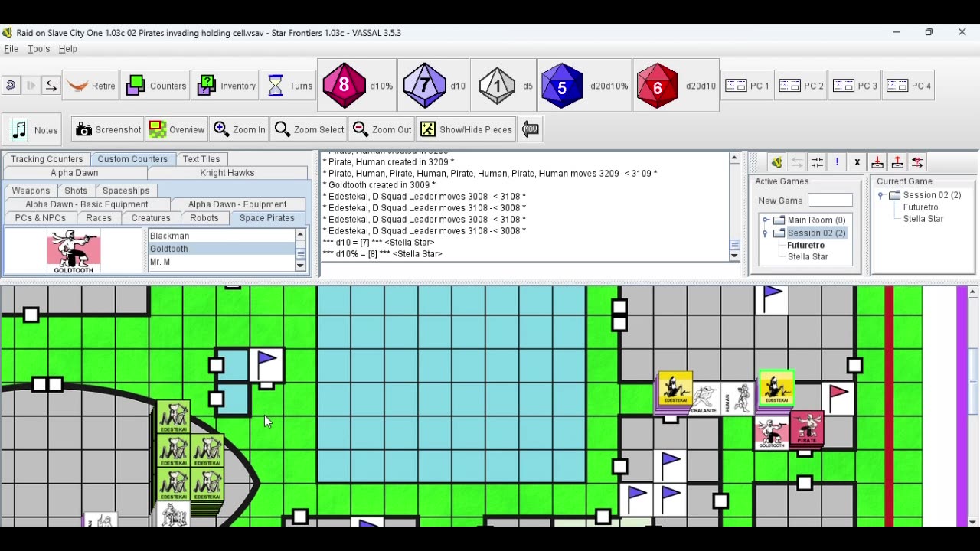Click the New Game input field
Image resolution: width=980 pixels, height=551 pixels.
point(830,201)
